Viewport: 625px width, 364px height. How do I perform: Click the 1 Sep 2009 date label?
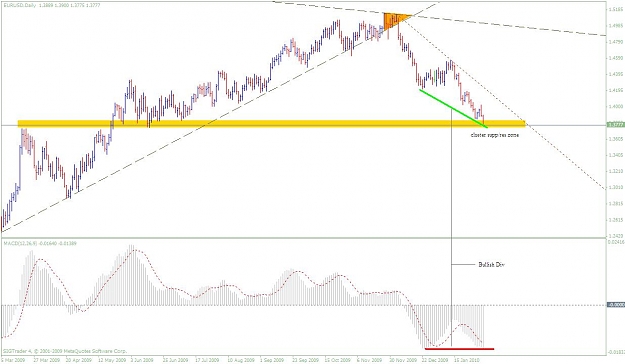pos(272,360)
